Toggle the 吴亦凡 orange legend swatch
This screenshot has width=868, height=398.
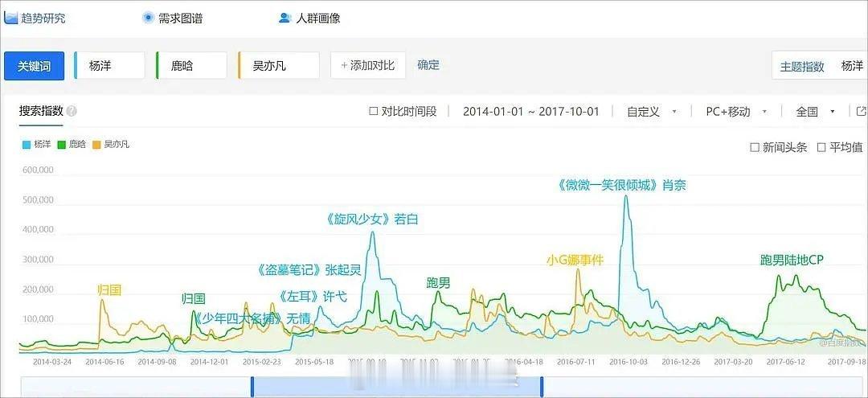(x=96, y=145)
